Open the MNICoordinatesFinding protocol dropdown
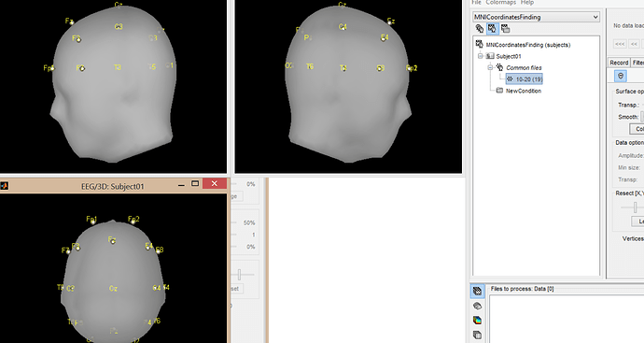Image resolution: width=644 pixels, height=343 pixels. tap(536, 17)
